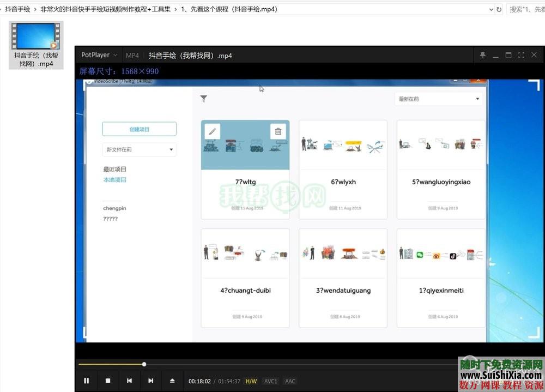The width and height of the screenshot is (545, 392).
Task: Click the 创建项目 button in VideoScribe
Action: pyautogui.click(x=139, y=129)
